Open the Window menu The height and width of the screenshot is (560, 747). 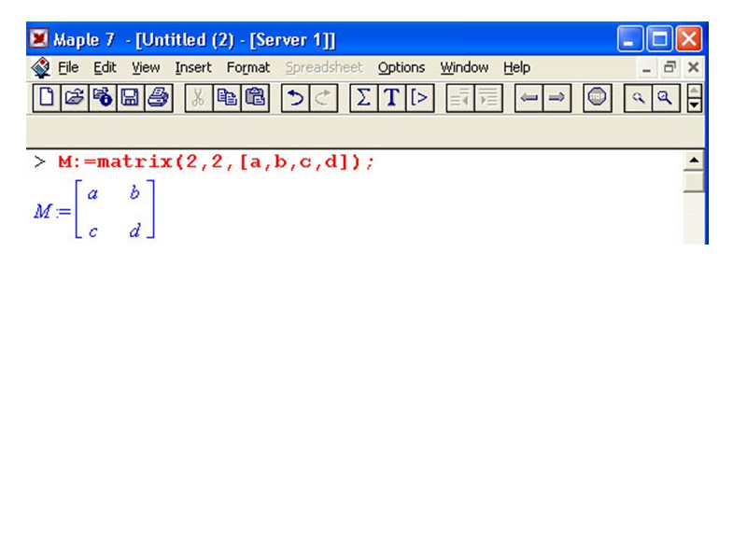pyautogui.click(x=464, y=67)
